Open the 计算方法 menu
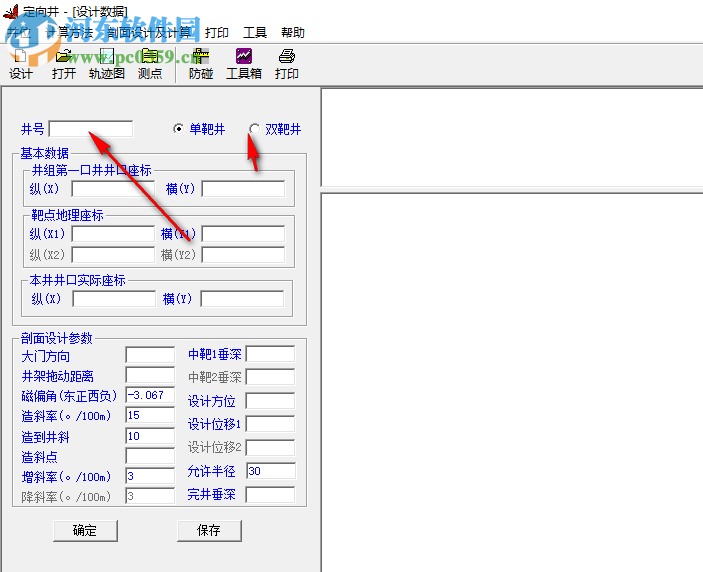The image size is (703, 572). coord(70,32)
